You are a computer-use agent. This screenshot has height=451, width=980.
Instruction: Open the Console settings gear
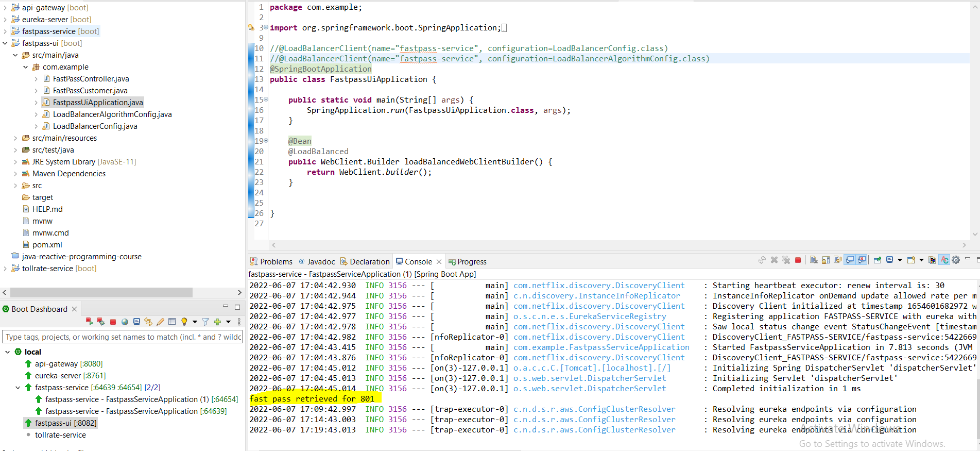pyautogui.click(x=956, y=260)
